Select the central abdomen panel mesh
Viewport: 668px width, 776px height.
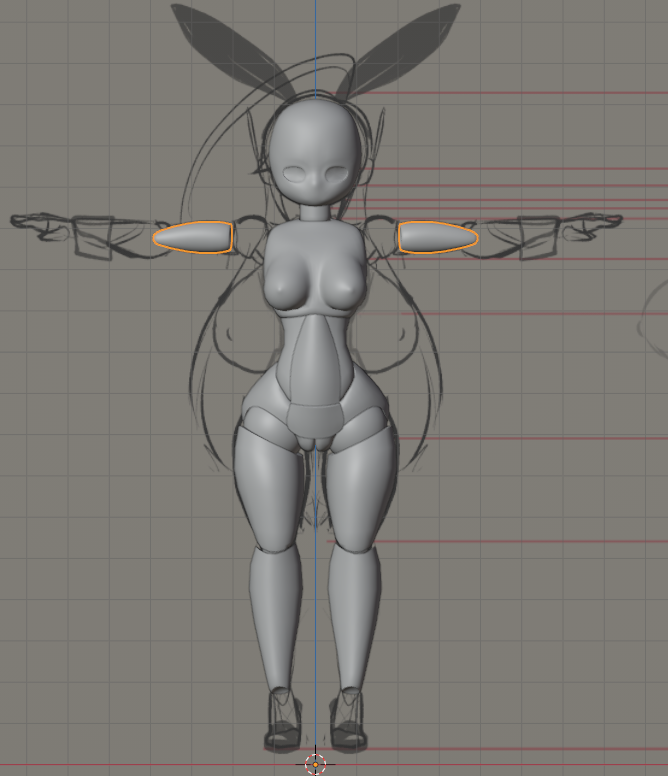tap(317, 359)
